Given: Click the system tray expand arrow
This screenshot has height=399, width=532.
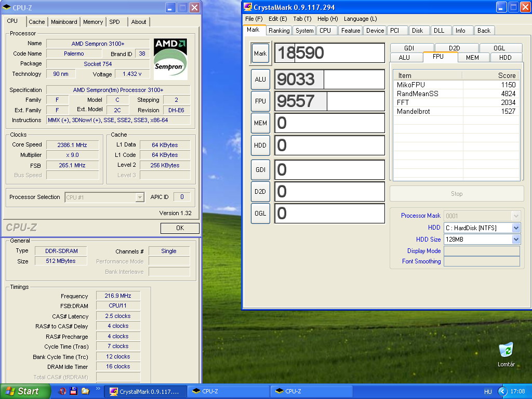Looking at the screenshot, I should point(502,391).
